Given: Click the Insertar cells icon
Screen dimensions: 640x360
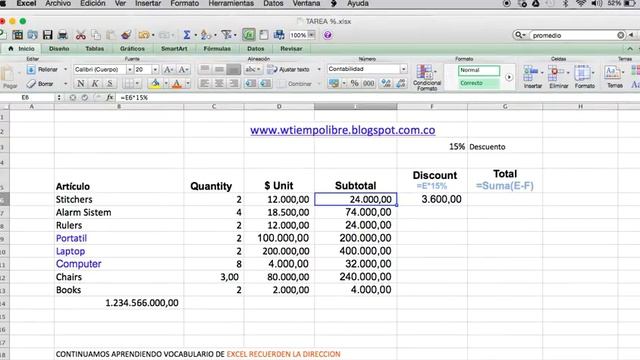Looking at the screenshot, I should click(x=531, y=73).
